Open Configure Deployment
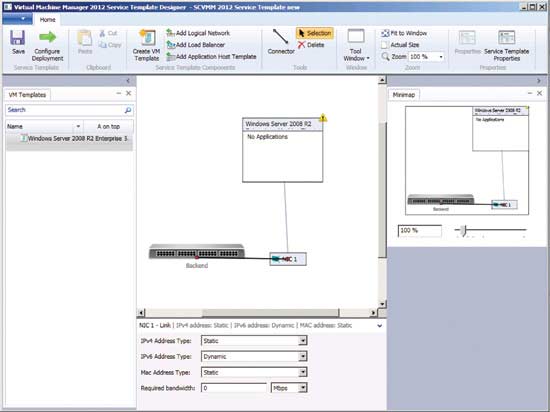The height and width of the screenshot is (412, 550). tap(47, 46)
